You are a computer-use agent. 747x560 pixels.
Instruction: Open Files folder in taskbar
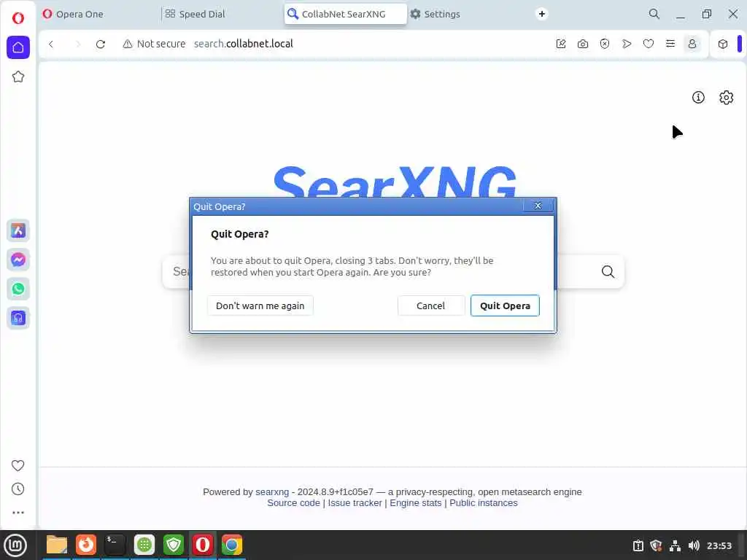click(x=57, y=545)
